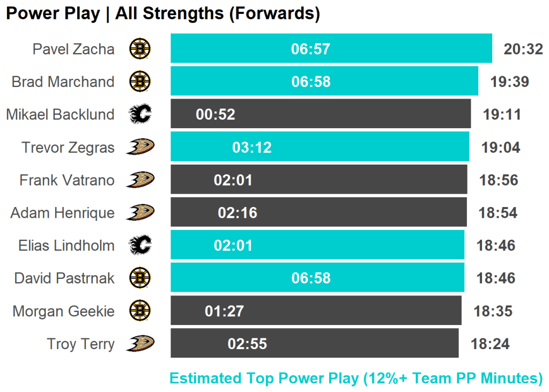Click the Bruins logo next to Brad Marchand
This screenshot has width=549, height=392.
140,82
